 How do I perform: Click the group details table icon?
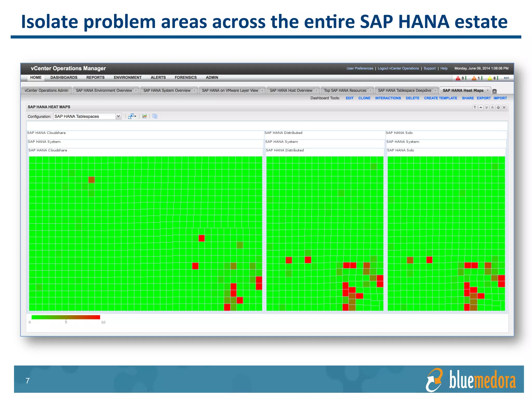155,116
